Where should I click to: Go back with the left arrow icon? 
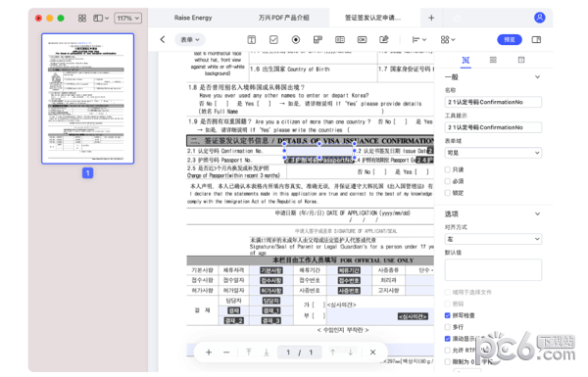(x=163, y=39)
